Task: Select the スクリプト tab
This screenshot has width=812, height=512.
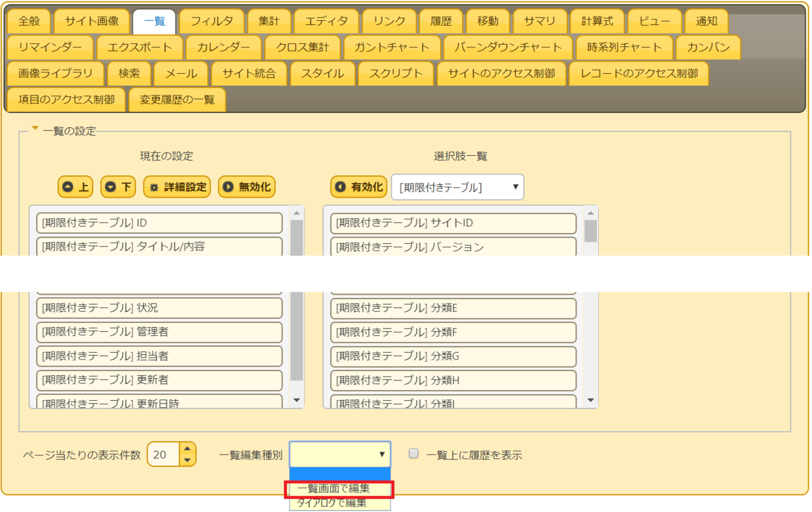Action: tap(396, 73)
